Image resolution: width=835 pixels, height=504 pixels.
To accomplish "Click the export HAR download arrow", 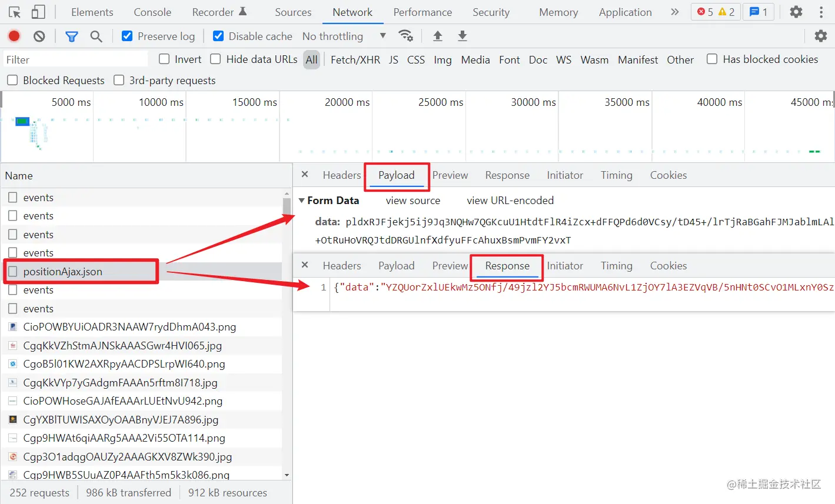I will tap(463, 36).
